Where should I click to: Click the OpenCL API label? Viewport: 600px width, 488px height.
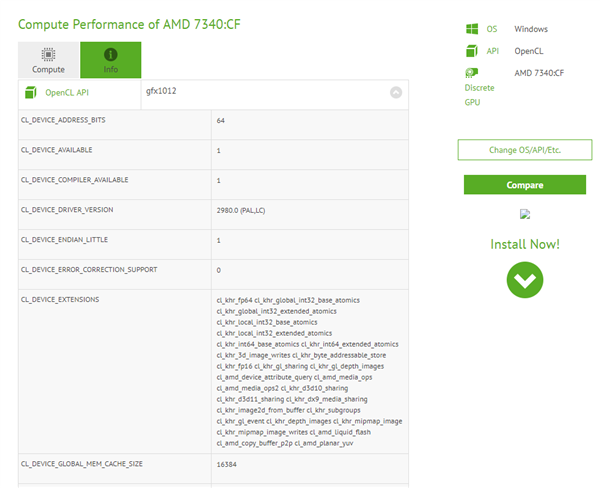[x=67, y=93]
